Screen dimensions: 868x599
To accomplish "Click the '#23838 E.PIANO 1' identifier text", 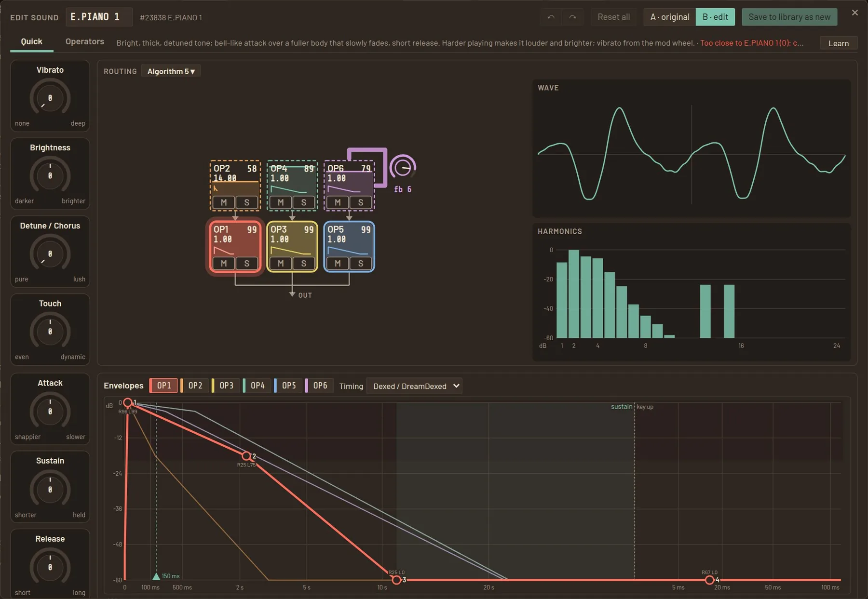I will pyautogui.click(x=171, y=17).
